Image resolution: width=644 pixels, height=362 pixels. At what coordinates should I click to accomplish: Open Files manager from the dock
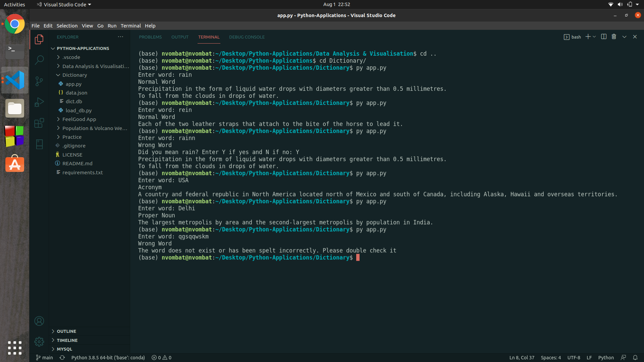coord(14,108)
